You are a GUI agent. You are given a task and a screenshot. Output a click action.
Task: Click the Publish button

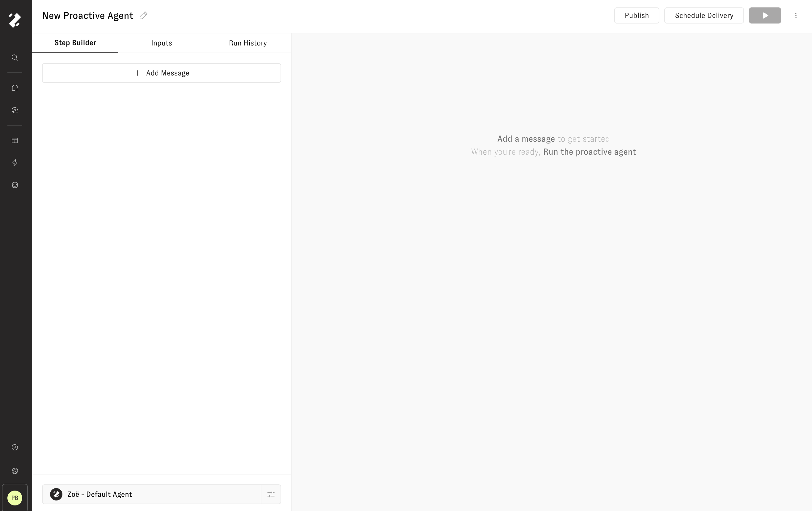click(636, 15)
